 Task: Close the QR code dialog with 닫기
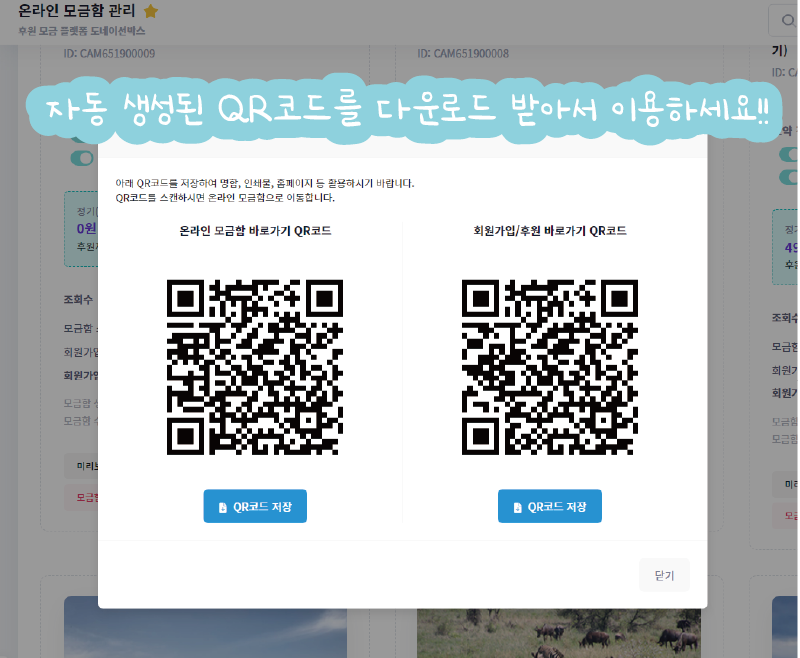[664, 575]
